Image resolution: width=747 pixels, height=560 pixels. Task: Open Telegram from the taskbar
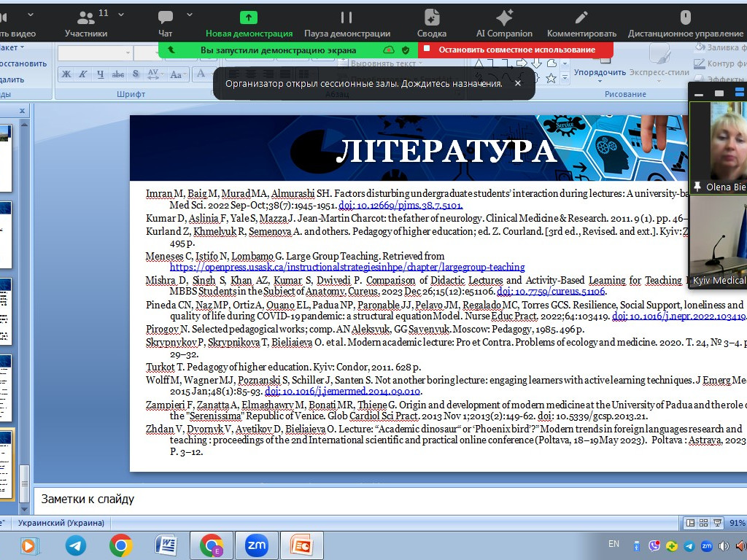tap(75, 545)
